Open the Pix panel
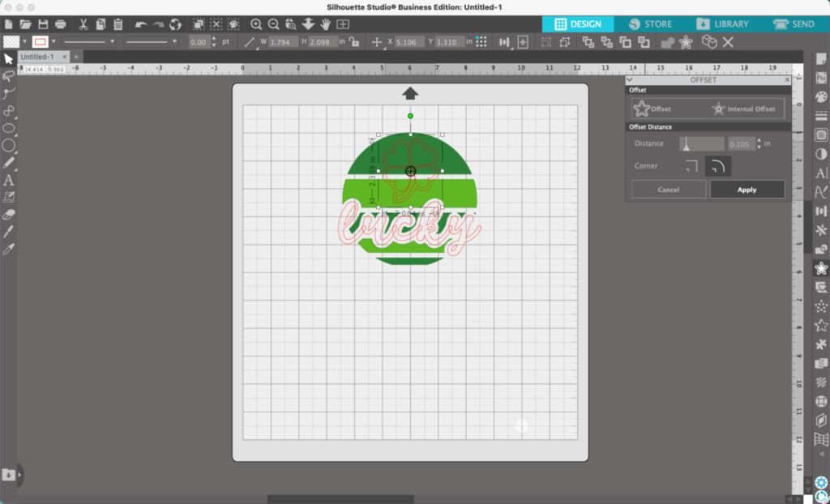Viewport: 830px width, 504px height. [x=821, y=78]
